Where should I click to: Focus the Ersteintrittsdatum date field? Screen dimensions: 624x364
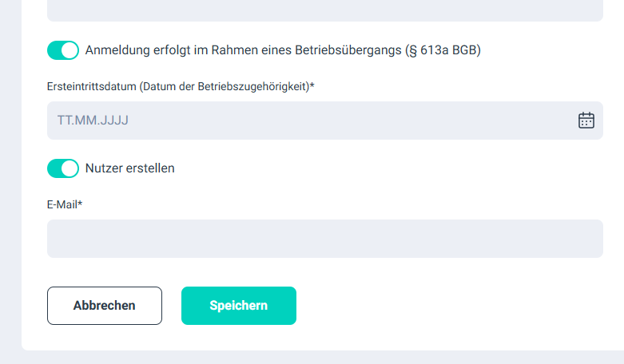click(x=320, y=121)
